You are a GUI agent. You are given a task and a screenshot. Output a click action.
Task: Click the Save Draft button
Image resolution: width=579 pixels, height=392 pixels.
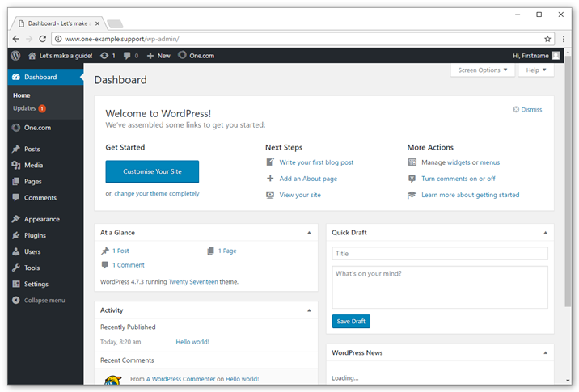(x=351, y=321)
